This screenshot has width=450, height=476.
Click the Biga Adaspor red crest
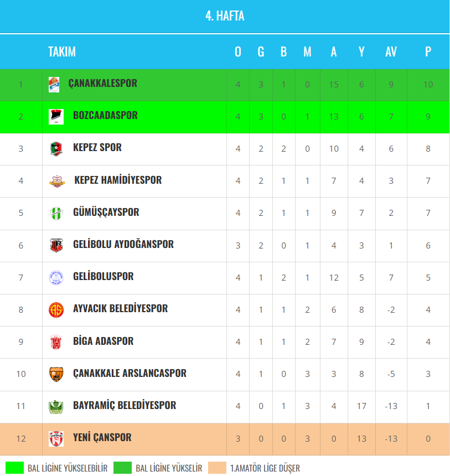click(x=56, y=342)
